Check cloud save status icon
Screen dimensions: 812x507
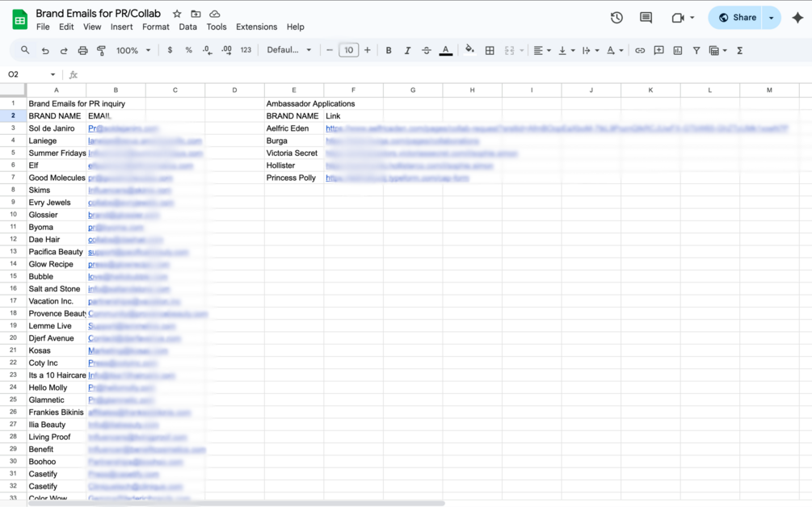tap(214, 14)
